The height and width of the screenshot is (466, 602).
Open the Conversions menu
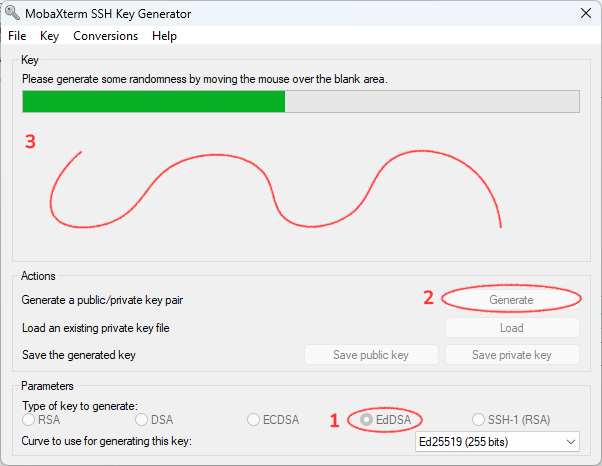point(105,35)
